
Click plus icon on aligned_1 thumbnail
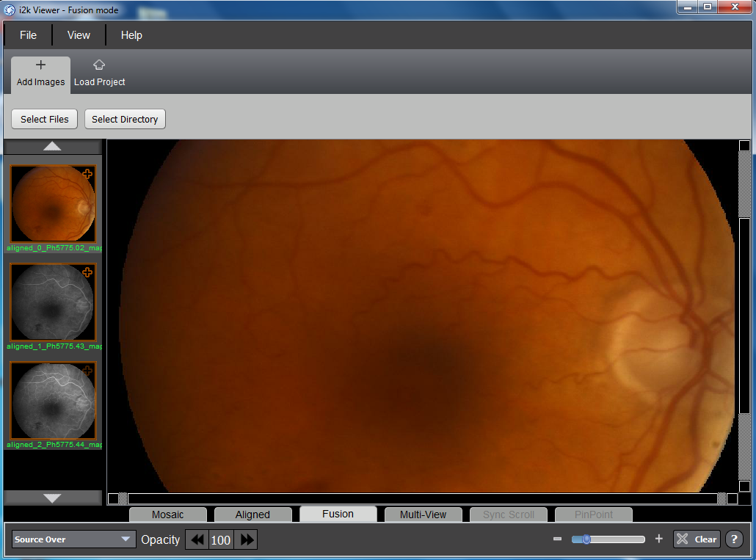pyautogui.click(x=87, y=272)
